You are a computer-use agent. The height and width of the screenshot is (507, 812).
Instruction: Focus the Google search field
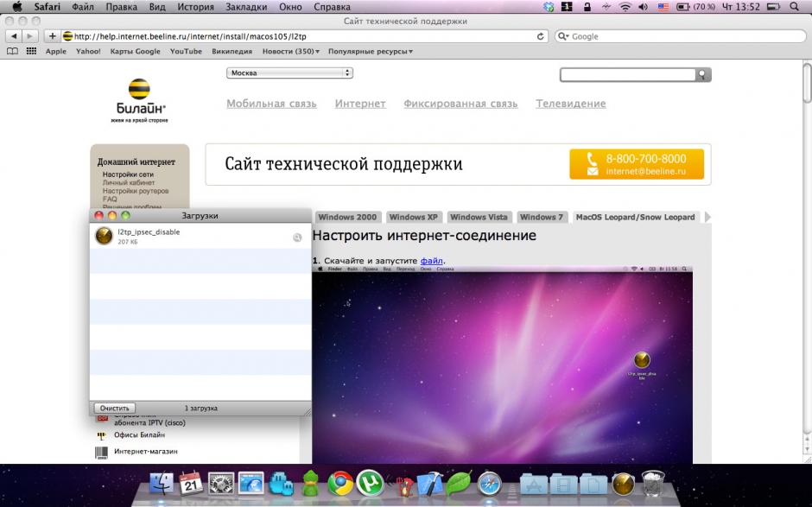point(680,36)
